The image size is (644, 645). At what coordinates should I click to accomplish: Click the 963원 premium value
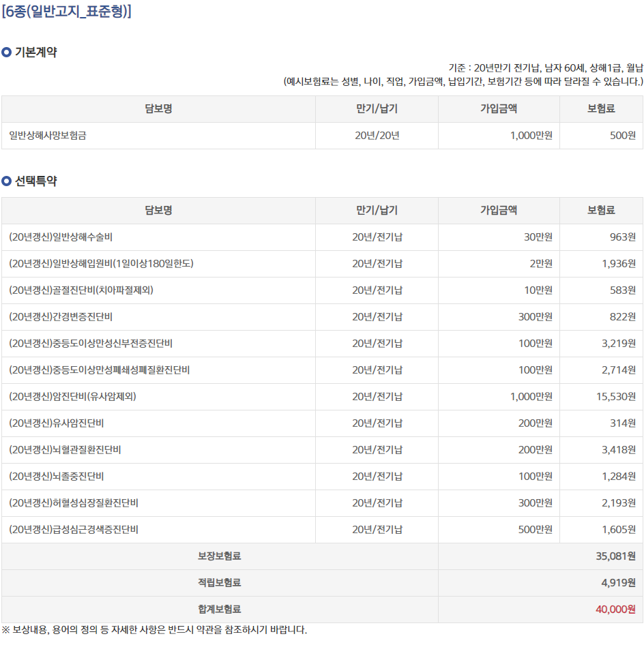point(623,237)
